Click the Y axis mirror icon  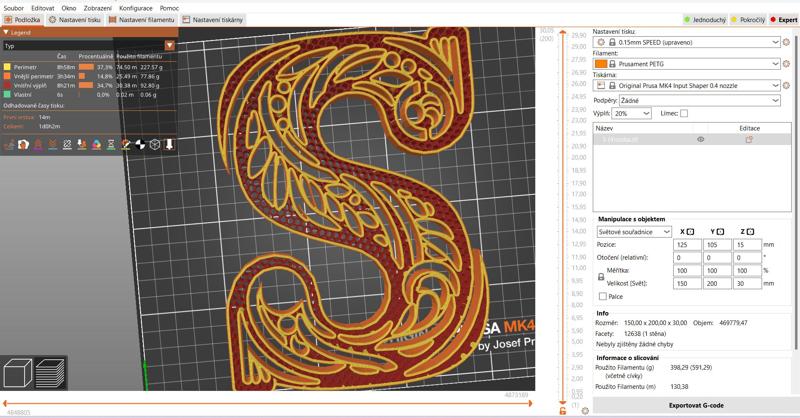click(x=720, y=232)
